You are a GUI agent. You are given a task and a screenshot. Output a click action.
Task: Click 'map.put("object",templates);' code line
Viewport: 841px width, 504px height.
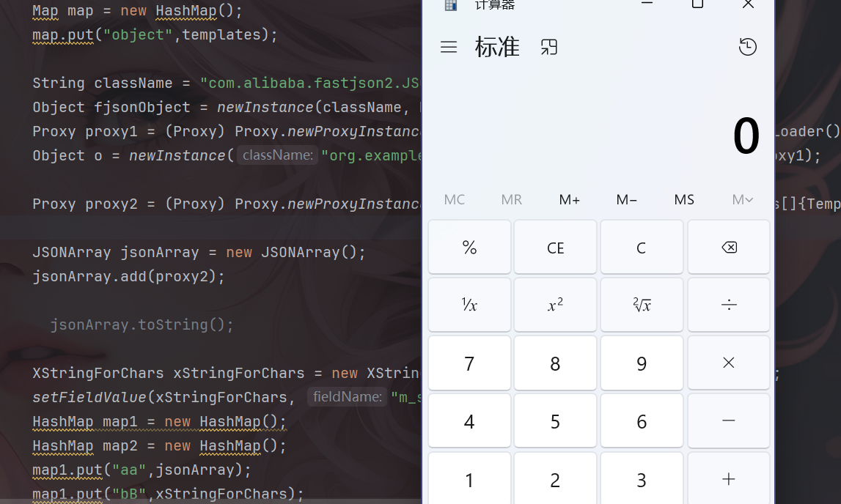(x=155, y=35)
